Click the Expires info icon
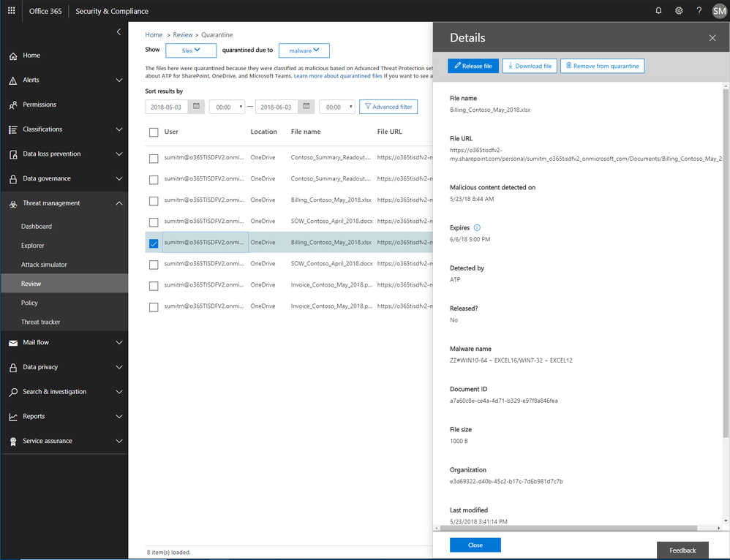Viewport: 730px width, 560px height. point(477,227)
